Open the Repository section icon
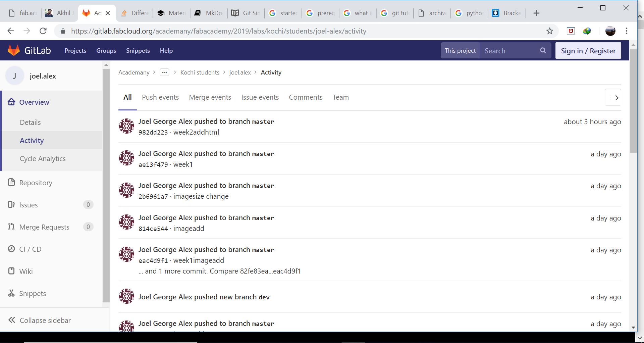 pos(11,183)
